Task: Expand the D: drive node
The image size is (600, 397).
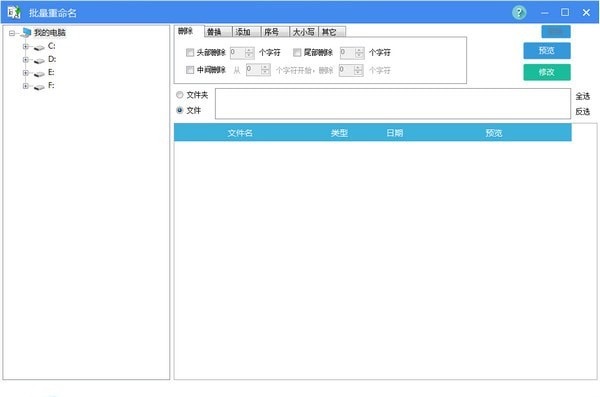Action: (x=26, y=60)
